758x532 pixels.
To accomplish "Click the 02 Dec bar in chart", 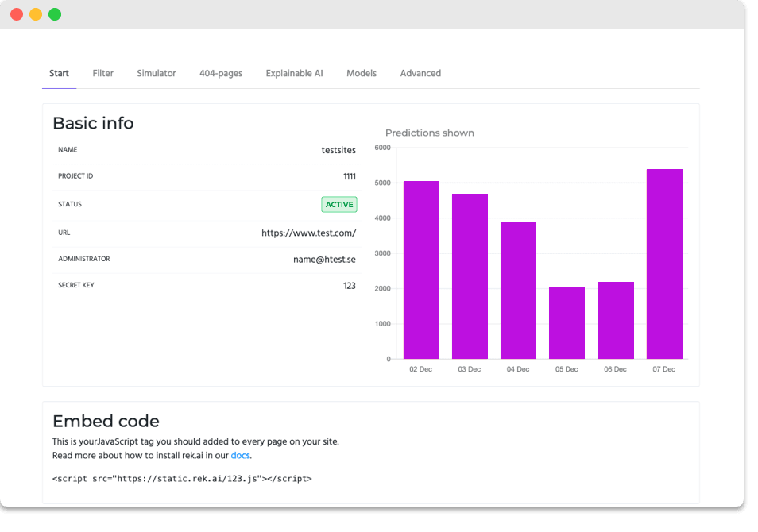I will (422, 270).
